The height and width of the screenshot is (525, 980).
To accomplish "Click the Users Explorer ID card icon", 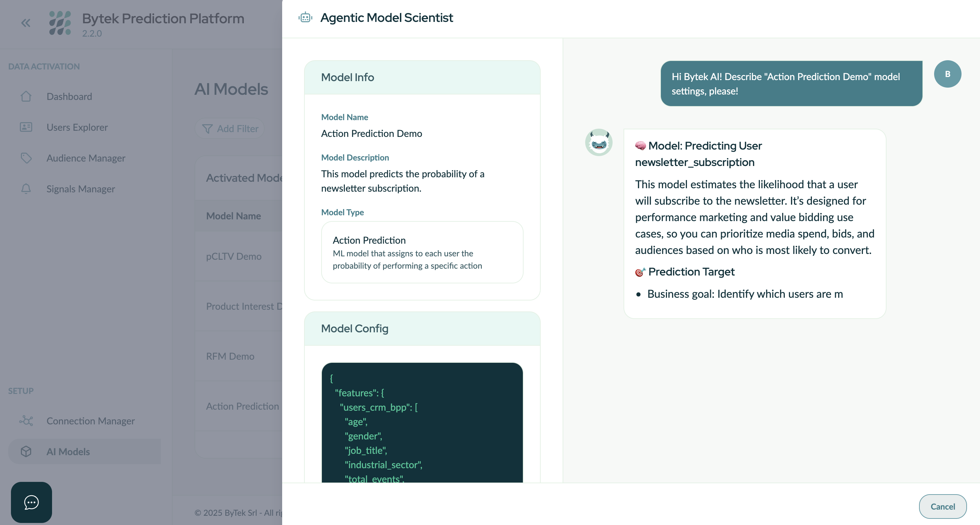I will pyautogui.click(x=26, y=127).
